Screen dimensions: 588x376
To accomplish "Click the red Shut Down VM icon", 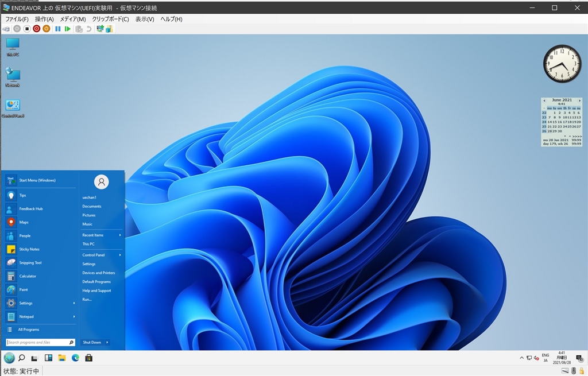I will (36, 29).
